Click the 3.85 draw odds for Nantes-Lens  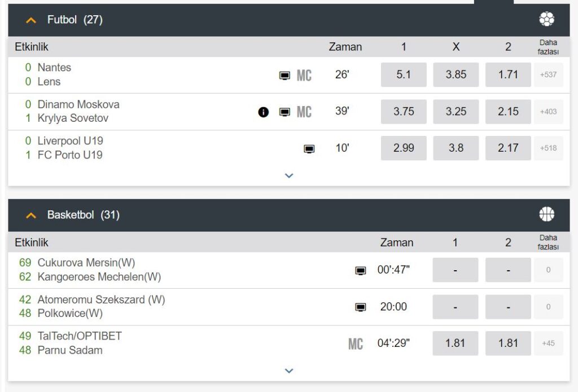pyautogui.click(x=456, y=74)
